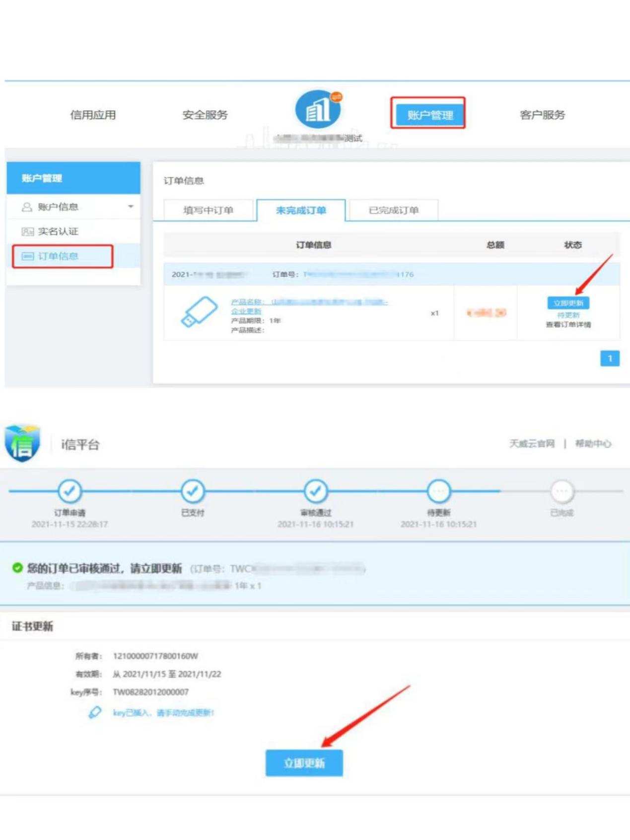630x840 pixels.
Task: Open the 信用应用 top menu
Action: pyautogui.click(x=93, y=115)
